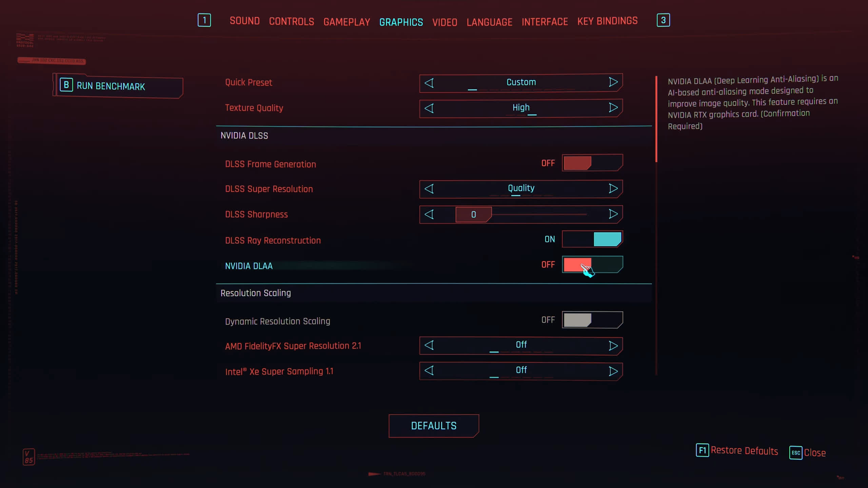Click the F1 key icon
This screenshot has width=868, height=488.
pos(702,450)
